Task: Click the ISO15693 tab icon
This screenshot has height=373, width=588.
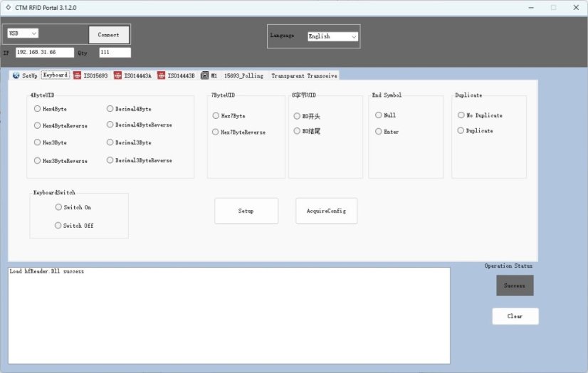Action: 77,75
